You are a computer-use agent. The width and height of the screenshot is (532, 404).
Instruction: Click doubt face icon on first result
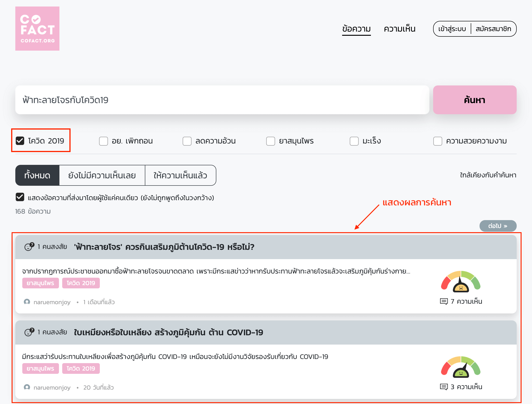point(29,247)
